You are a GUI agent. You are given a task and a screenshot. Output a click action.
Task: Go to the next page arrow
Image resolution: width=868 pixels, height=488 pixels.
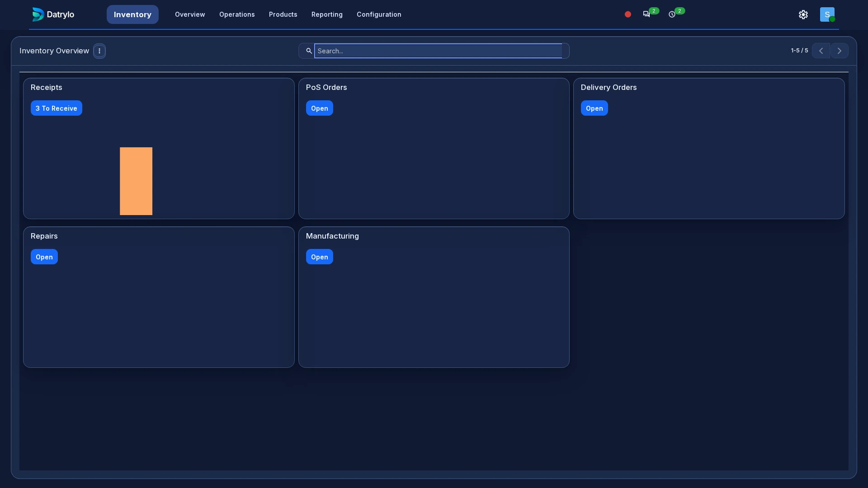840,51
